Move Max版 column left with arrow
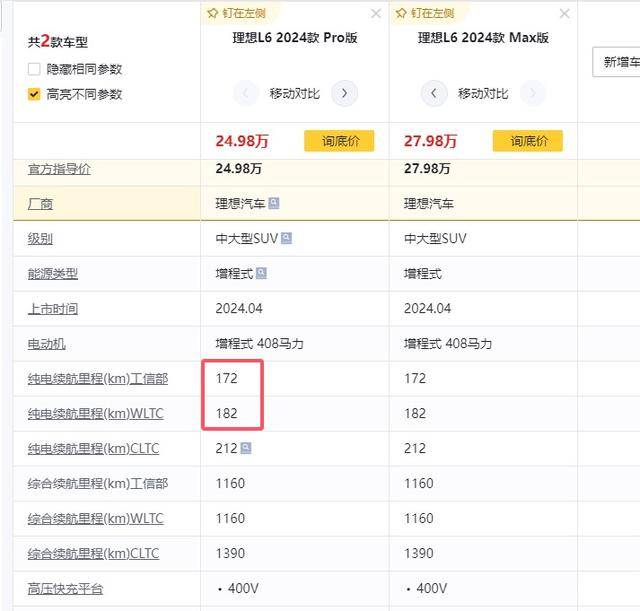 coord(434,93)
